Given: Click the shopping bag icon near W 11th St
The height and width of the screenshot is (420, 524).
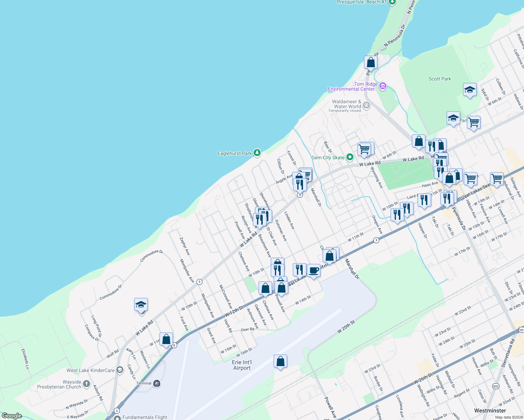Looking at the screenshot, I should pyautogui.click(x=166, y=339).
